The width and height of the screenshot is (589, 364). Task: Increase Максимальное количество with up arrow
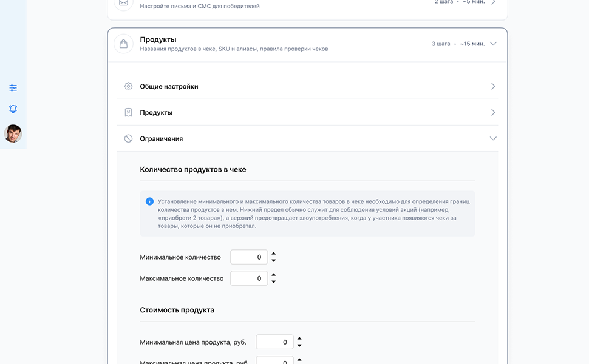coord(273,275)
